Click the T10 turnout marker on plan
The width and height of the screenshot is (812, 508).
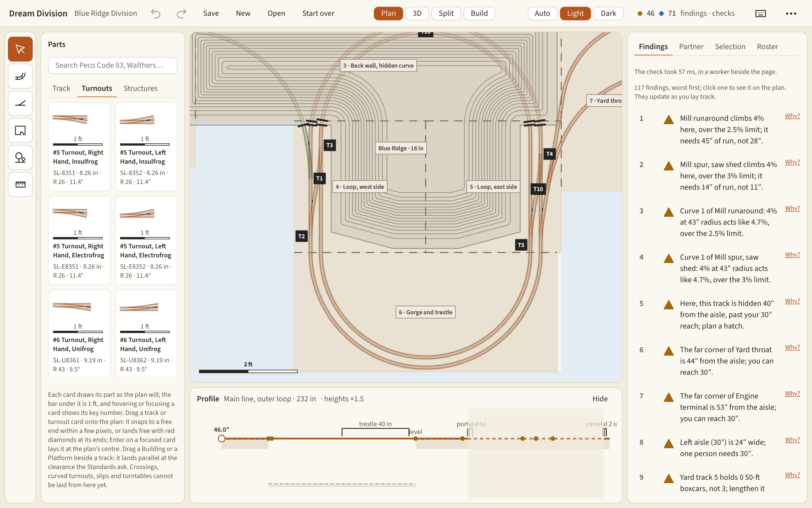[538, 189]
